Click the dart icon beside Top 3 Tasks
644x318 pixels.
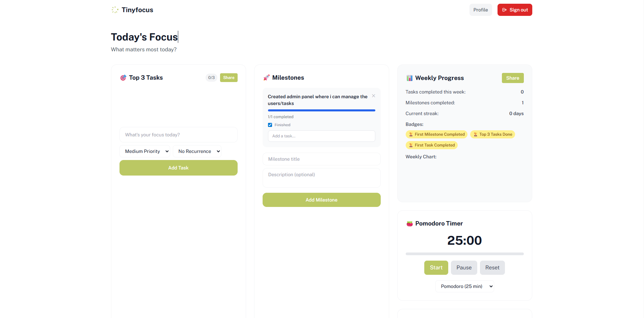(x=123, y=78)
